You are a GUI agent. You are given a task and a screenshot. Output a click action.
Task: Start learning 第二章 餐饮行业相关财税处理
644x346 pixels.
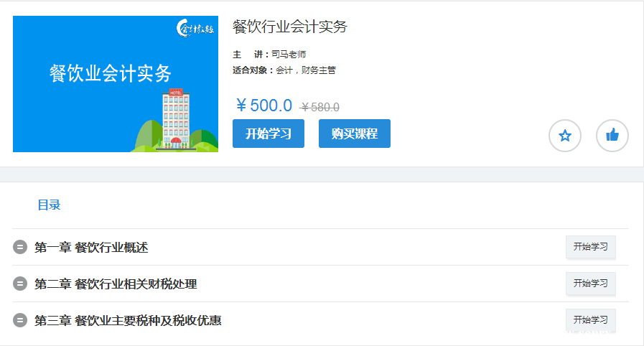point(590,284)
